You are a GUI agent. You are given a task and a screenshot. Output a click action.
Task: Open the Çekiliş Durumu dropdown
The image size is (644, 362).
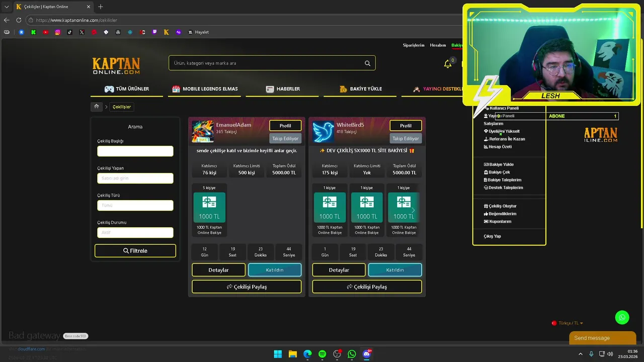[135, 232]
